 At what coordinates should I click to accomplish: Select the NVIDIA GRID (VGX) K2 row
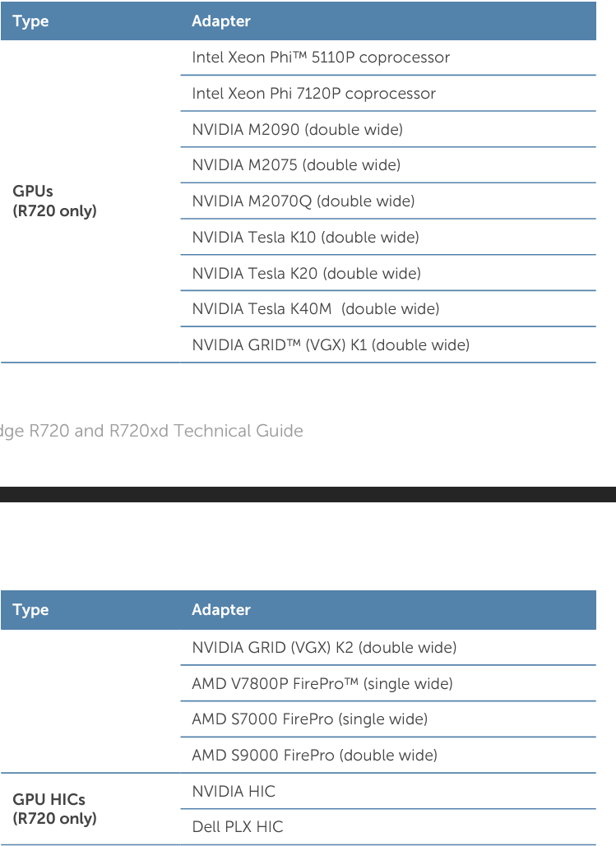point(324,648)
